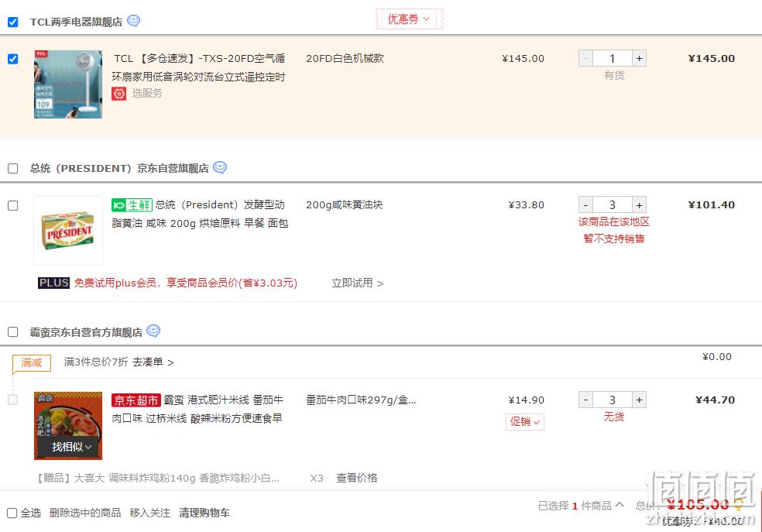The image size is (762, 532).
Task: Click the 200g咸味黄油块 spec text
Action: pyautogui.click(x=345, y=204)
